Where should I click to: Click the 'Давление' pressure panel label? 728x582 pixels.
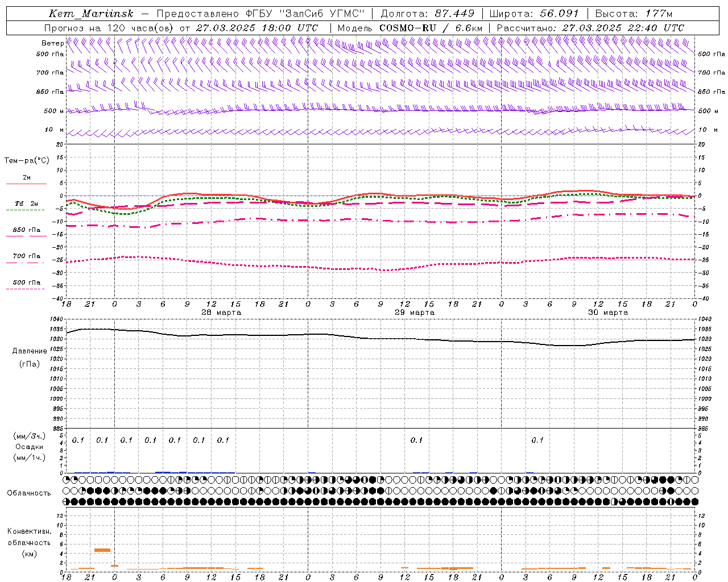(x=30, y=351)
